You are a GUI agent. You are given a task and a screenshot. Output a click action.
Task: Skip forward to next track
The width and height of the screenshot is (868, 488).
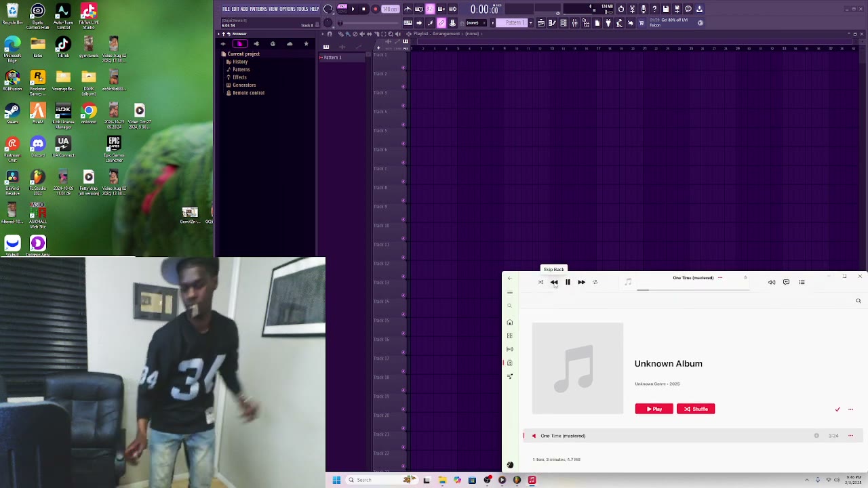(581, 282)
